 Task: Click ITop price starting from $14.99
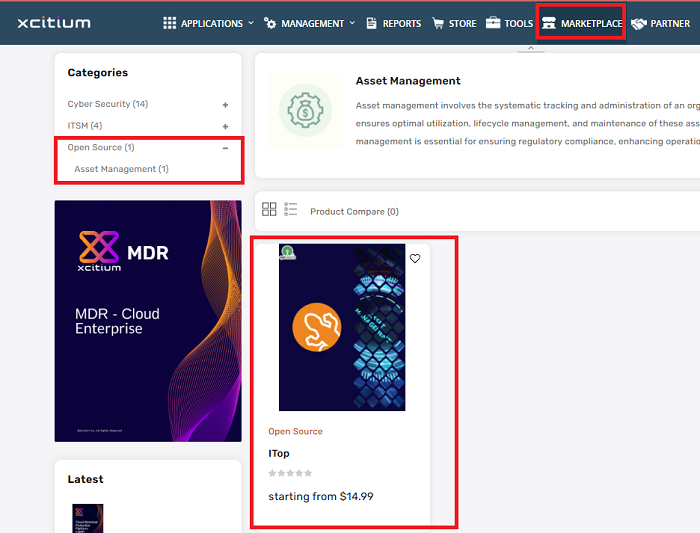(321, 496)
